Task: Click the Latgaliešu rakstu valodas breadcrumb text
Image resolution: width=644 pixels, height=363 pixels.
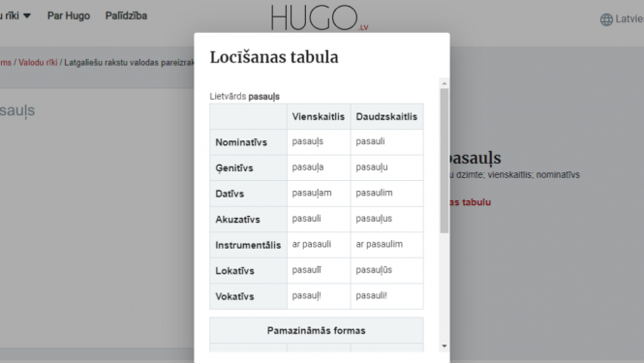Action: [x=129, y=62]
